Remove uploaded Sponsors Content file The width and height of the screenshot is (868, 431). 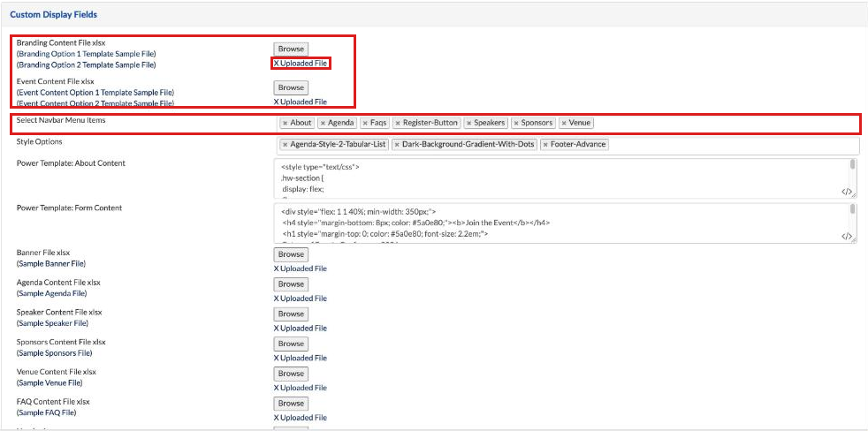pos(277,359)
